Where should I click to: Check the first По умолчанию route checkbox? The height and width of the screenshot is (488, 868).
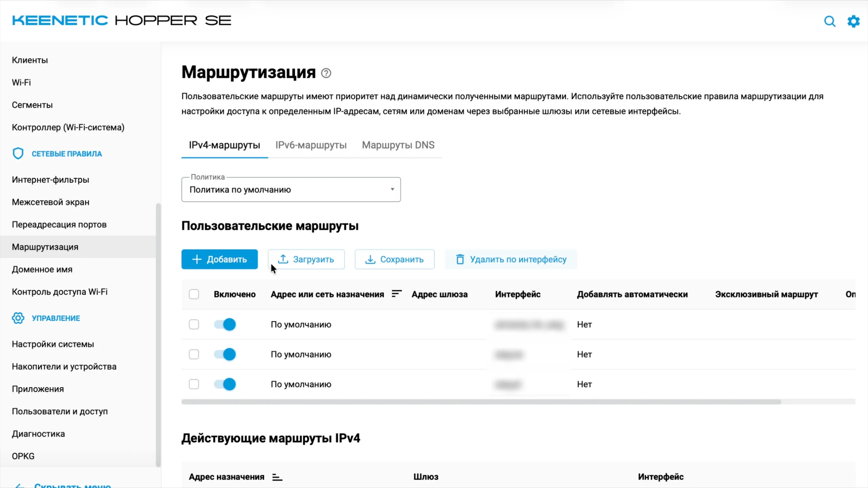tap(194, 324)
